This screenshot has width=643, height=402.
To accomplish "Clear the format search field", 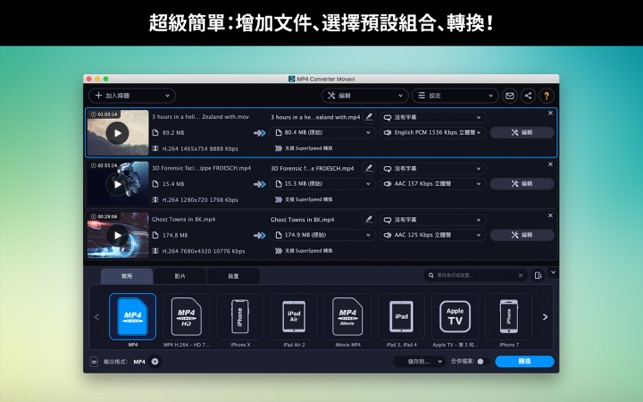I will (x=520, y=275).
